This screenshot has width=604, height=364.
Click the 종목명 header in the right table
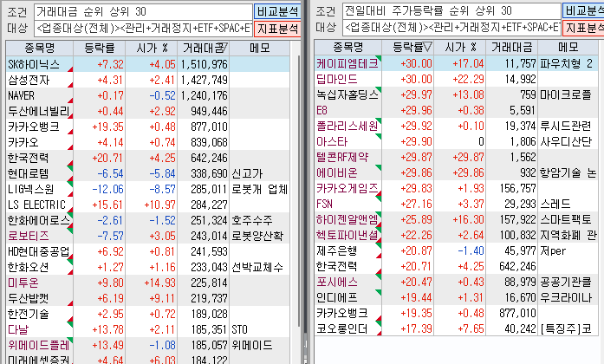347,48
